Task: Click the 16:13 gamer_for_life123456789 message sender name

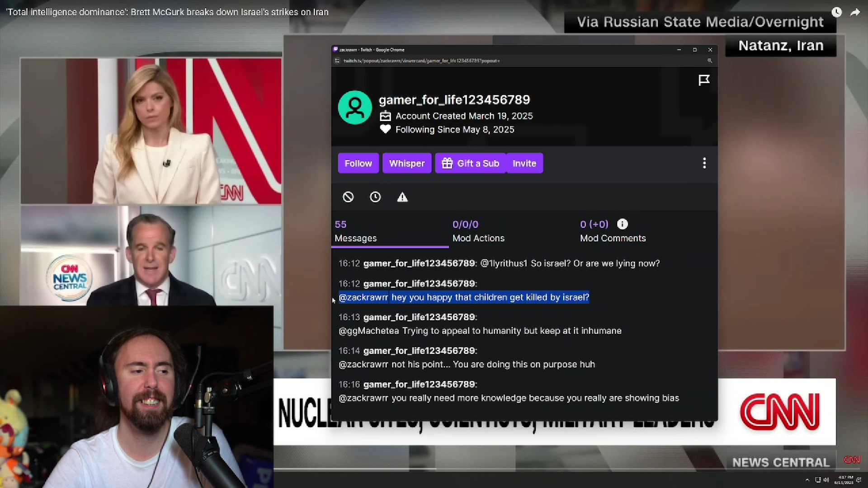Action: (x=419, y=317)
